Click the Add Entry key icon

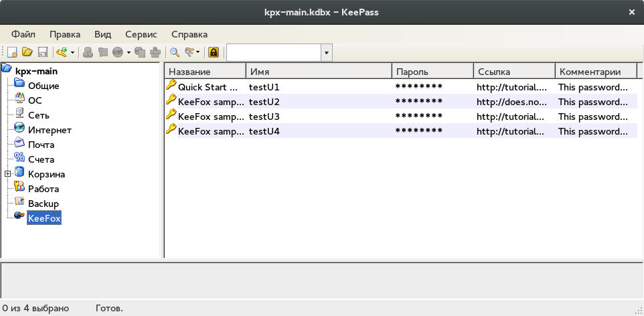click(x=62, y=52)
